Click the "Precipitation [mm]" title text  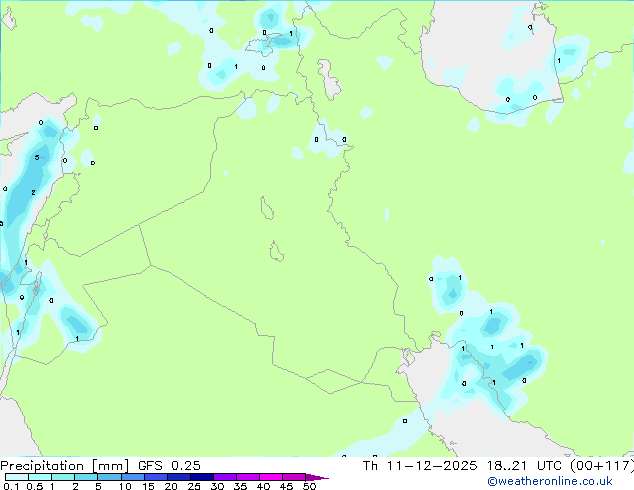64,466
